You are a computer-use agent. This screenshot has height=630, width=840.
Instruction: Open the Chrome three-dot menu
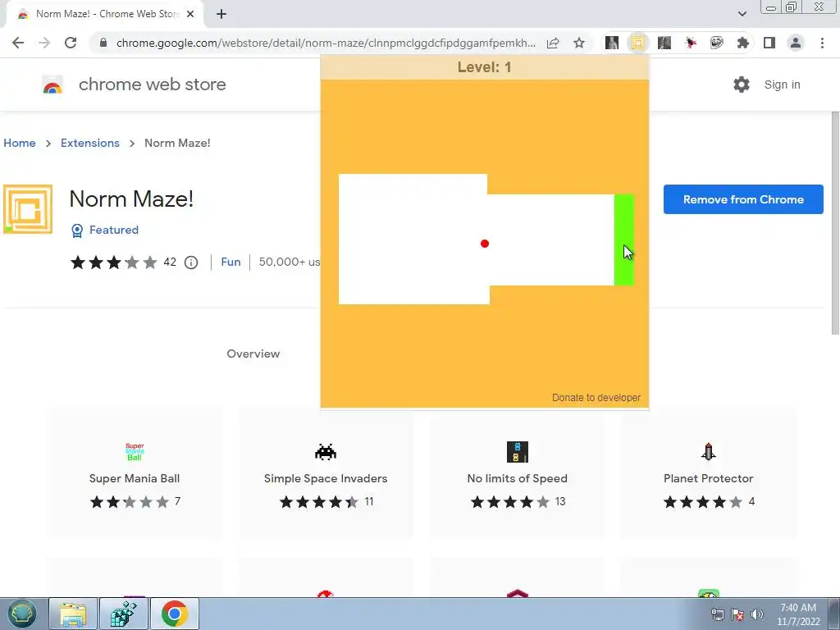point(822,43)
